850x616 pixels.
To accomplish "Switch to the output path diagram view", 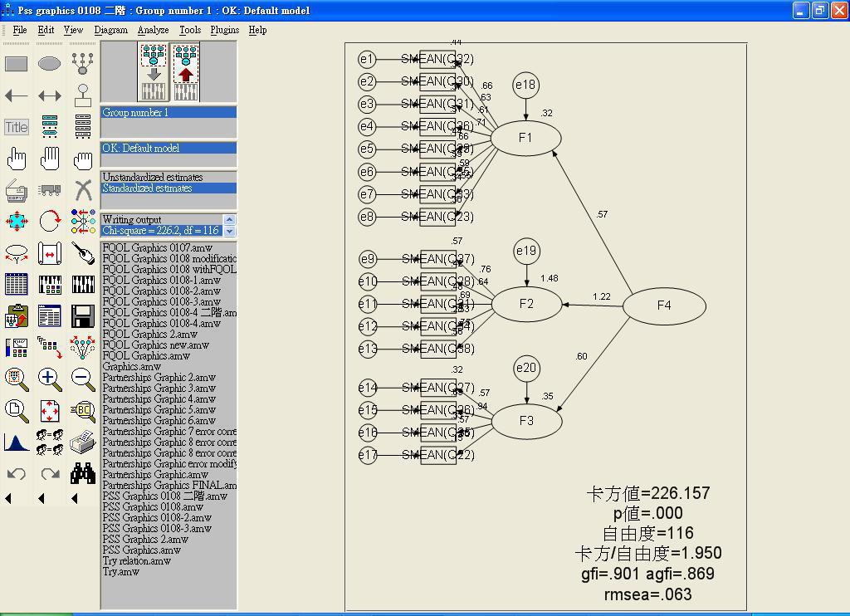I will 185,72.
